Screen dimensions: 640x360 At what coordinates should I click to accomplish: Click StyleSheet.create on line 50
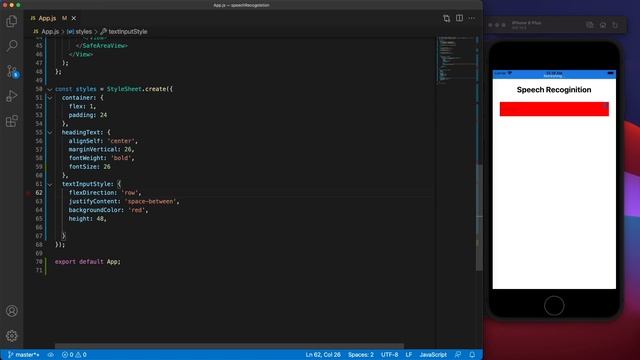(x=137, y=89)
